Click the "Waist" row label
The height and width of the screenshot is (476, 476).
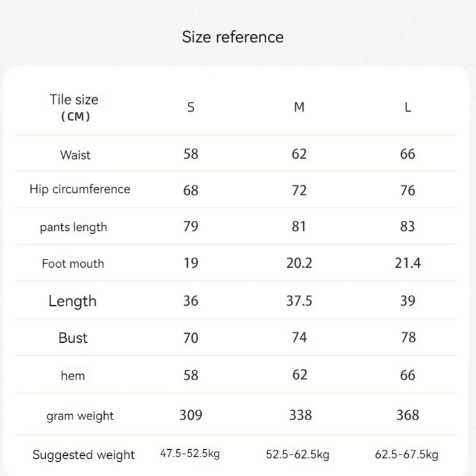click(x=75, y=155)
